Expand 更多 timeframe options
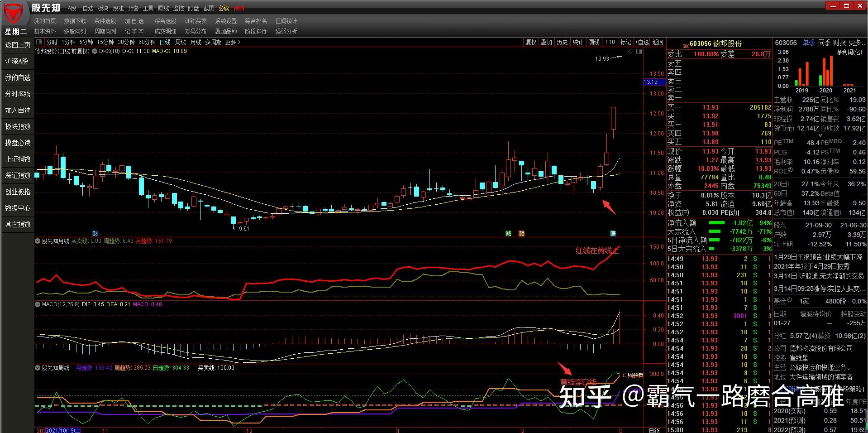Viewport: 868px width, 433px height. (233, 42)
